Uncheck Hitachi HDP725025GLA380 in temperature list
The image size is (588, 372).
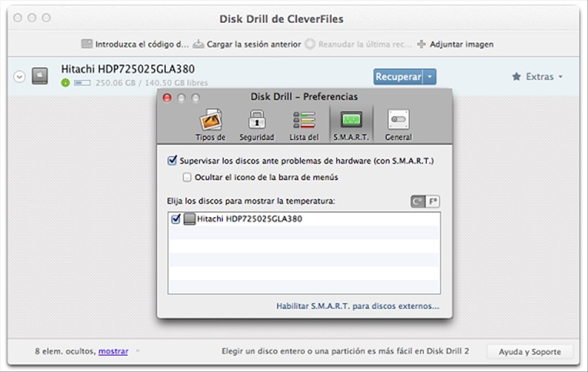pos(175,218)
